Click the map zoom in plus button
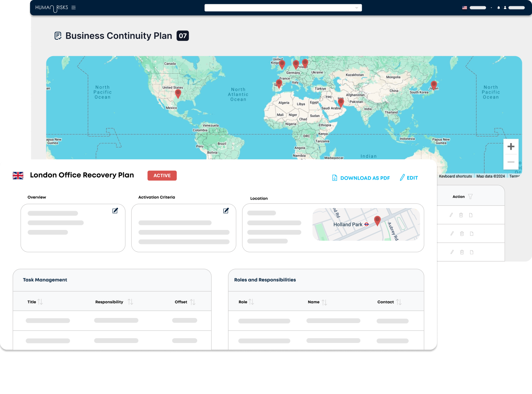 [x=511, y=147]
